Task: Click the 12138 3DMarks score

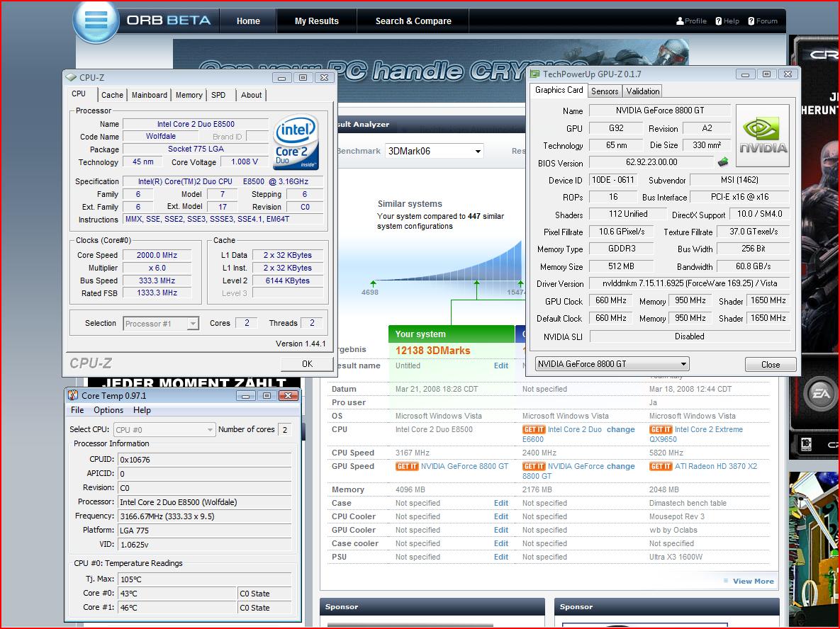Action: (x=433, y=351)
